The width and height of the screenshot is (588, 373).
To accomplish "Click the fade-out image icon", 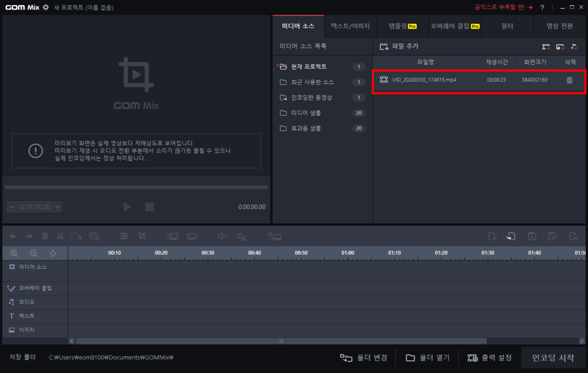I will [x=193, y=236].
